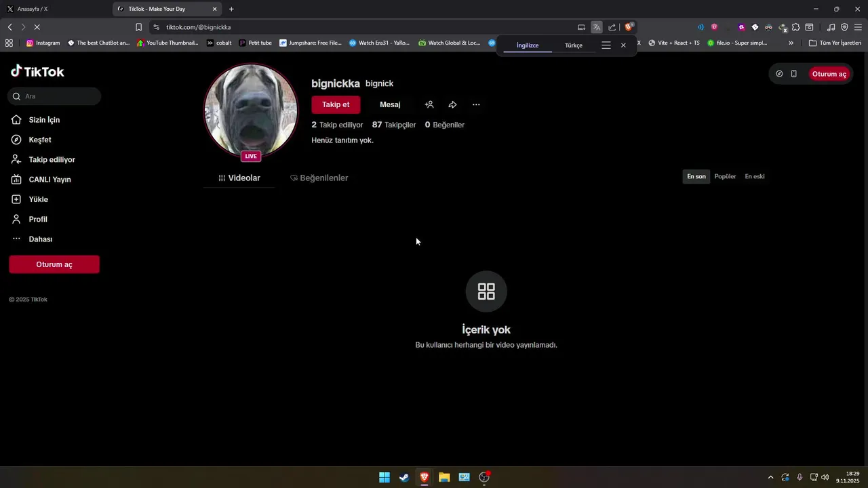Open Vite + React + TS bookmark
868x488 pixels.
point(674,43)
